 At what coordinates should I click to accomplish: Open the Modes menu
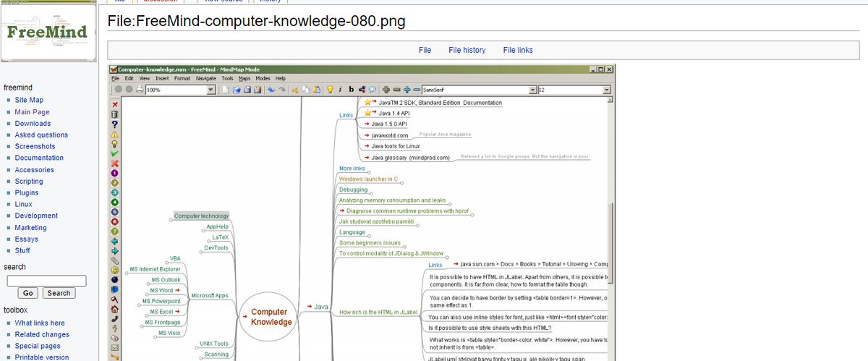point(263,78)
